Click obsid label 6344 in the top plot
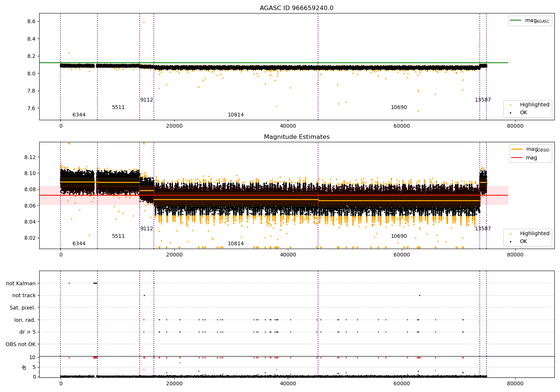 click(x=79, y=115)
